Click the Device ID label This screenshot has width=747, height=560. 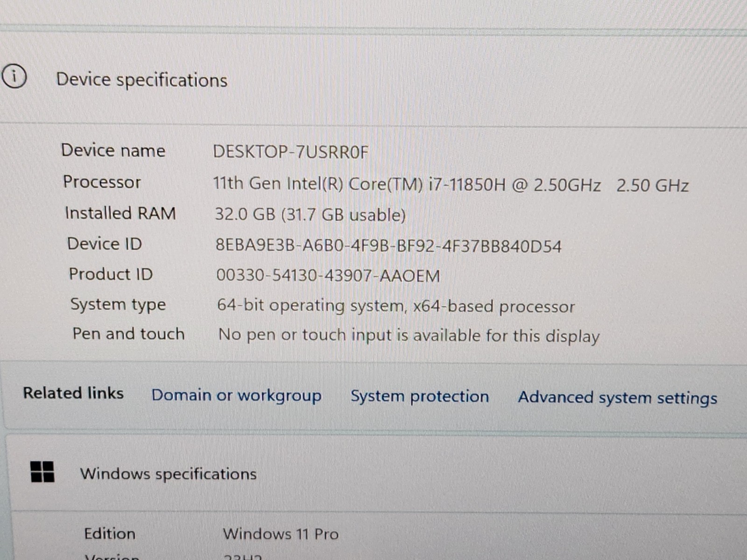pyautogui.click(x=105, y=244)
